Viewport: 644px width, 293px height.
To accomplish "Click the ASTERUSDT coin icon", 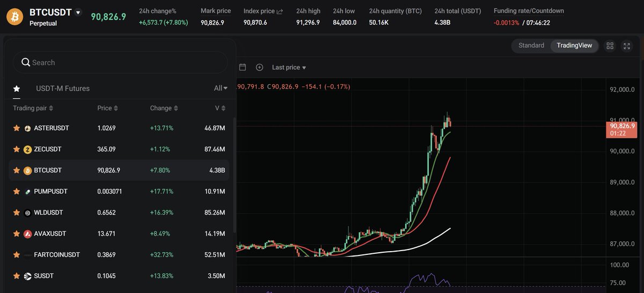I will (x=28, y=128).
